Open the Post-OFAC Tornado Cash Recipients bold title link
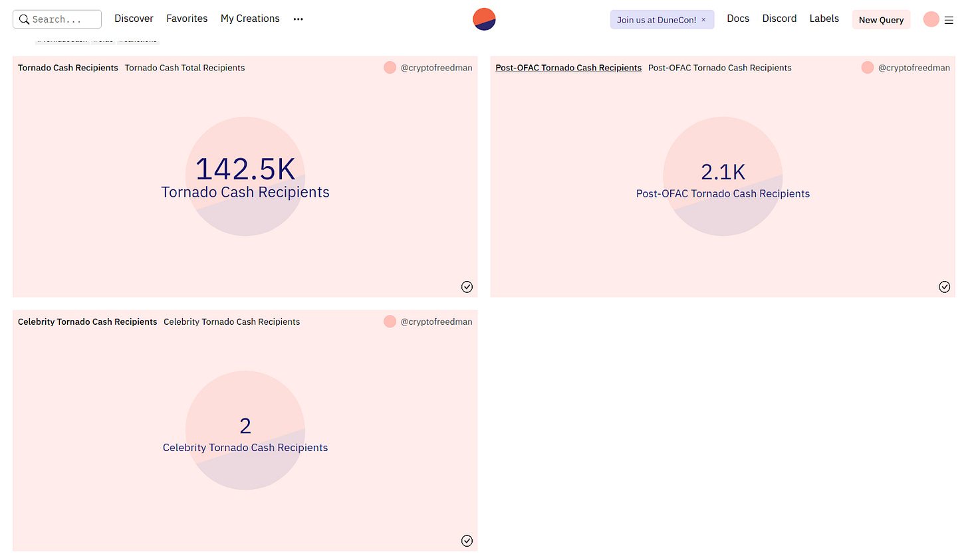 click(x=568, y=68)
